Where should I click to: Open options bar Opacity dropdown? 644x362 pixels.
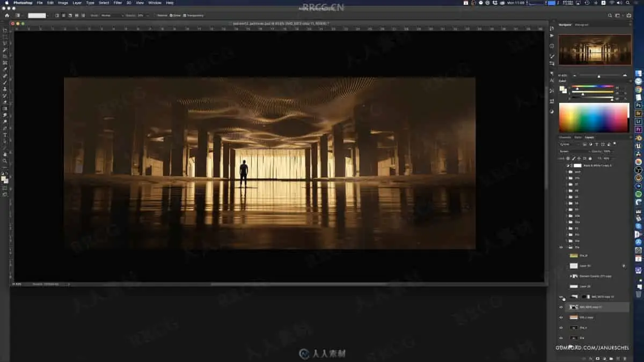(x=148, y=15)
